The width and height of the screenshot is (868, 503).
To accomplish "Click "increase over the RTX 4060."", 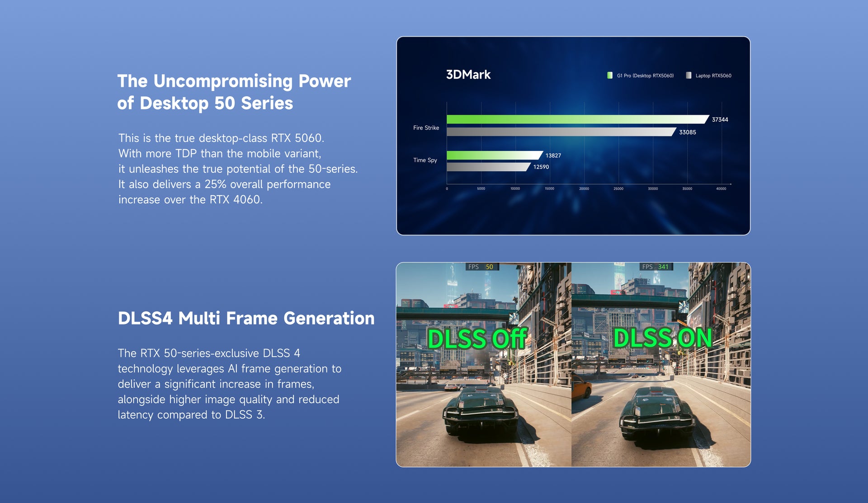I will coord(190,199).
